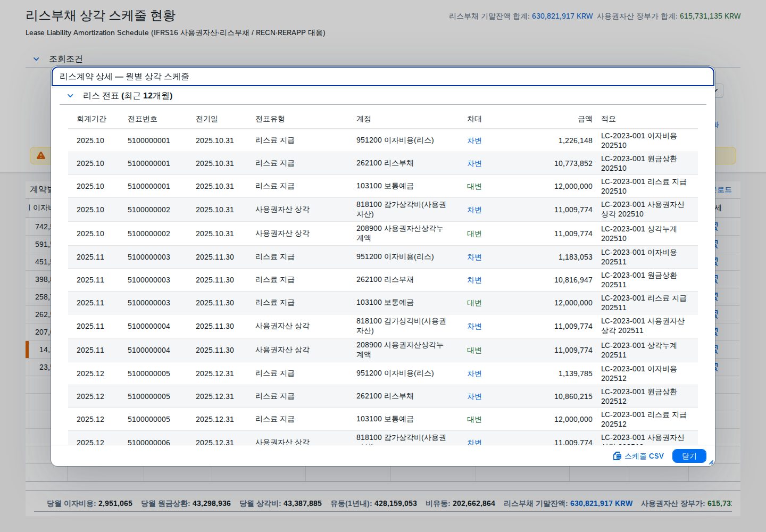Click footer 리스부채 기말잔액 630,821,917 KRW
The image size is (766, 532).
tap(568, 503)
